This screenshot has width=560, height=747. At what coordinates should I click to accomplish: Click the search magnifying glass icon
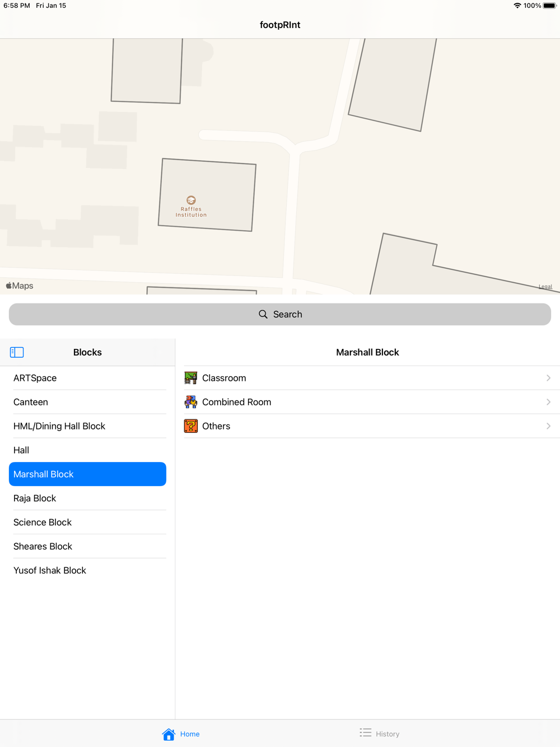(x=263, y=314)
